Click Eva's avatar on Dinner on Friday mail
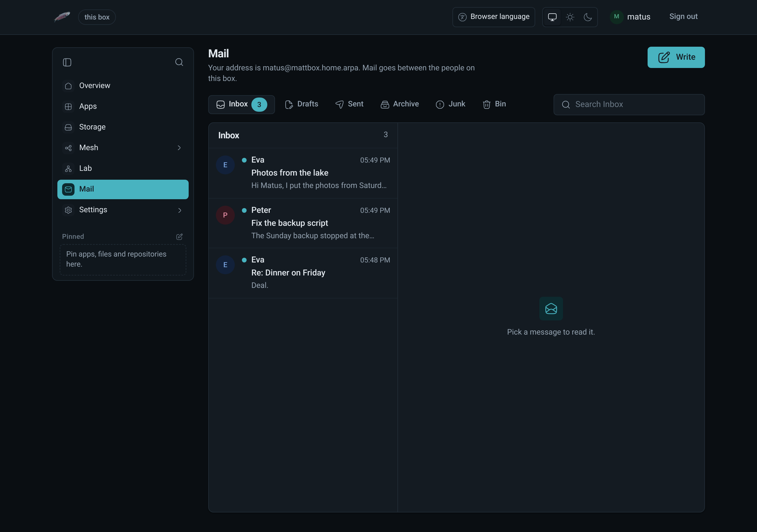The width and height of the screenshot is (757, 532). [x=225, y=265]
